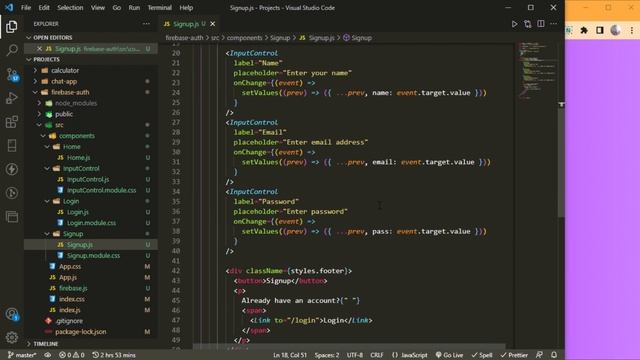Expand the Timeline section
The height and width of the screenshot is (360, 640).
click(x=91, y=344)
